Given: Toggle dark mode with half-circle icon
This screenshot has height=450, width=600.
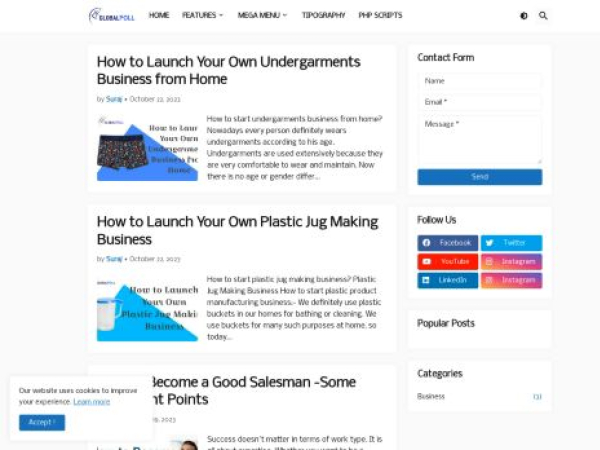Looking at the screenshot, I should point(524,16).
